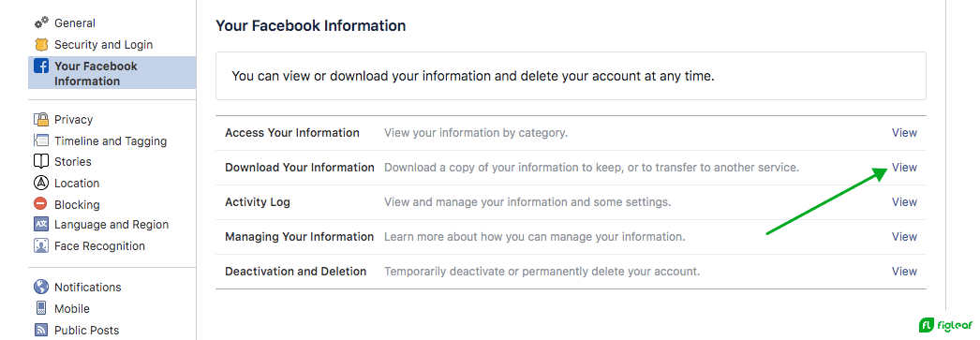
Task: Click the Timeline and Tagging icon
Action: tap(41, 140)
